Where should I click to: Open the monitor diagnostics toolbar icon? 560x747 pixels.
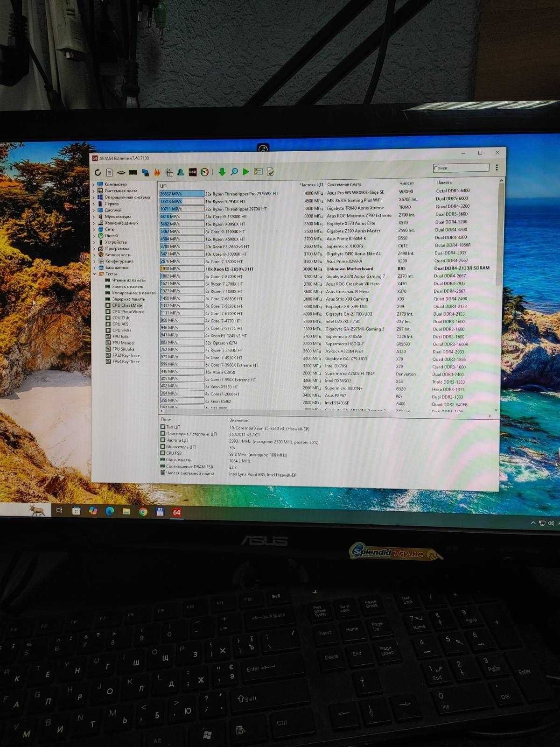point(169,172)
